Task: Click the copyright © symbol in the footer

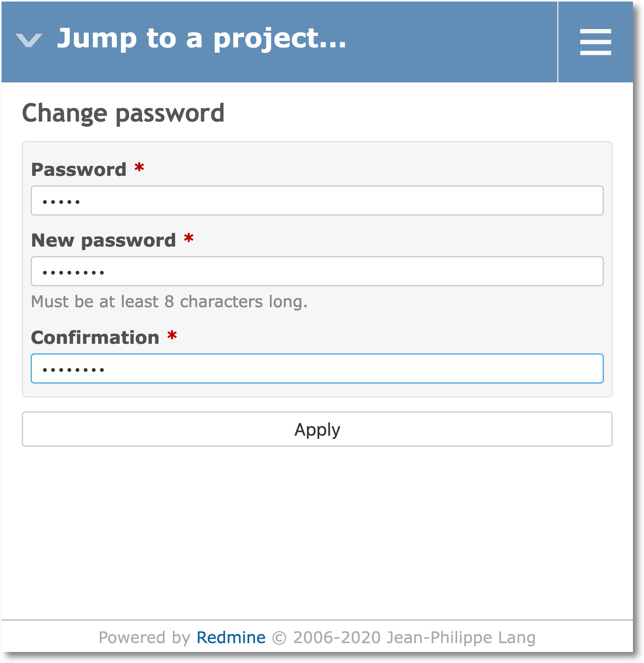Action: 279,638
